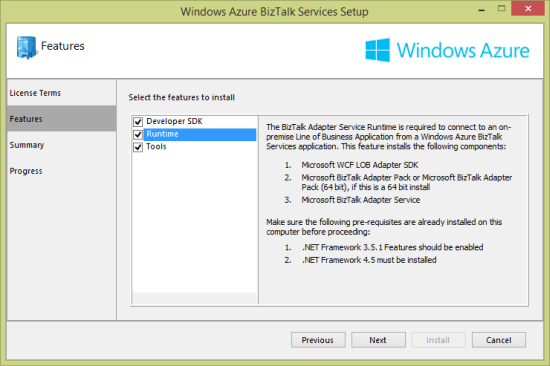
Task: Open the Features step in sidebar
Action: click(62, 119)
